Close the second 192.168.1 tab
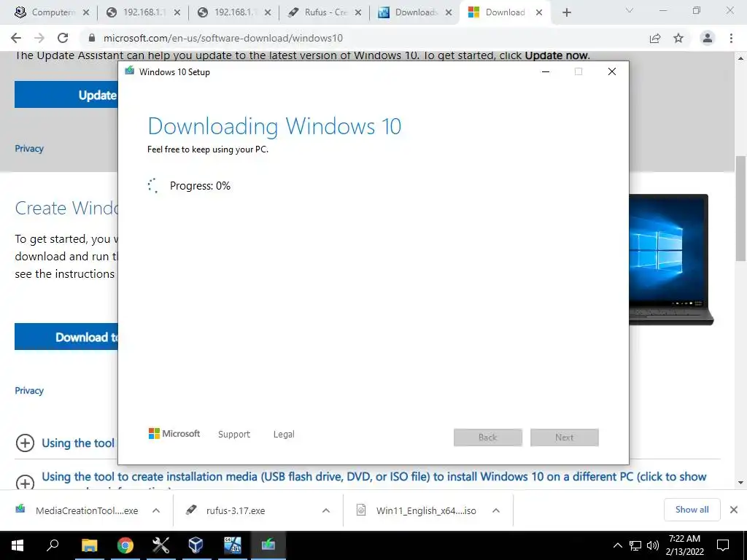Viewport: 747px width, 560px height. point(268,13)
